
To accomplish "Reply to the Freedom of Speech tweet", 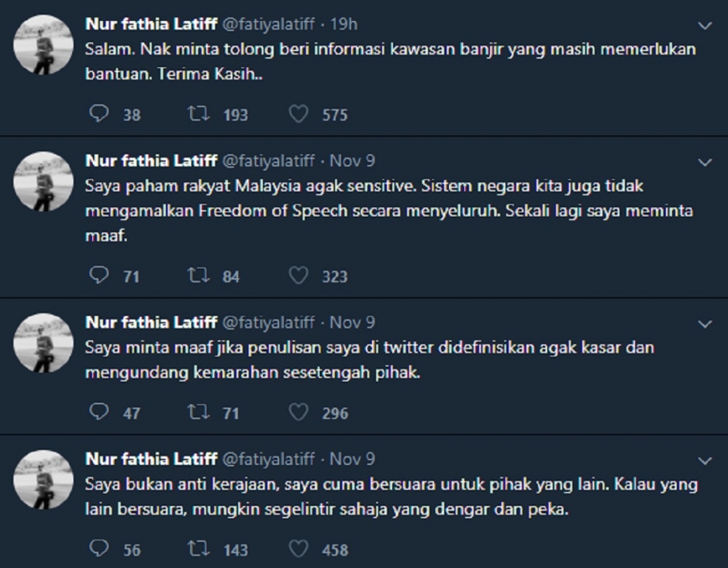I will click(98, 275).
